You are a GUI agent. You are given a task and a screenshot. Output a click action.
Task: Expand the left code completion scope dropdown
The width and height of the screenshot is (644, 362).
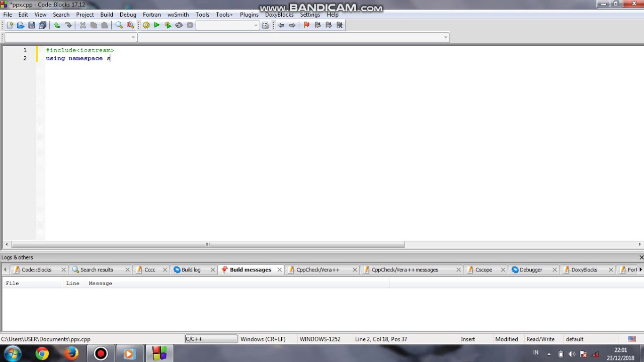133,37
